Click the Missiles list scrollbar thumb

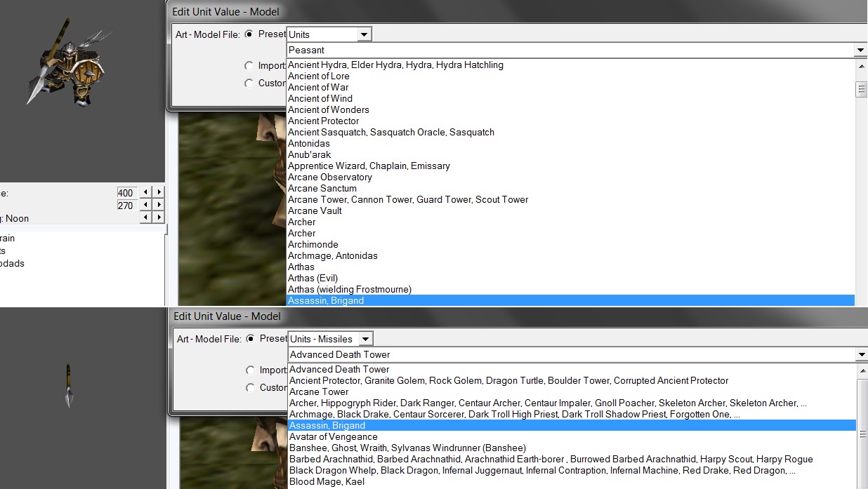tap(862, 434)
